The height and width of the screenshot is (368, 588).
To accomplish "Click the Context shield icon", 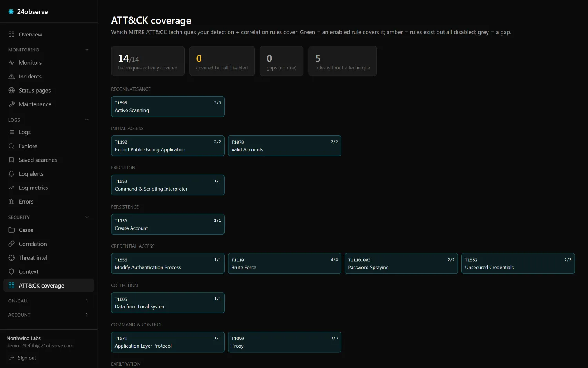I will (x=11, y=272).
